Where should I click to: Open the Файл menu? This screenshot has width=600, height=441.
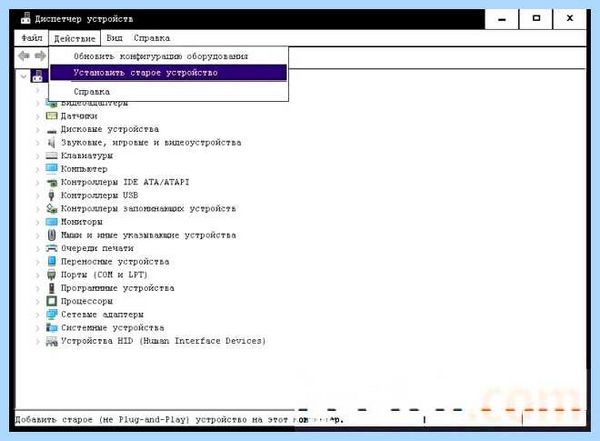point(32,38)
